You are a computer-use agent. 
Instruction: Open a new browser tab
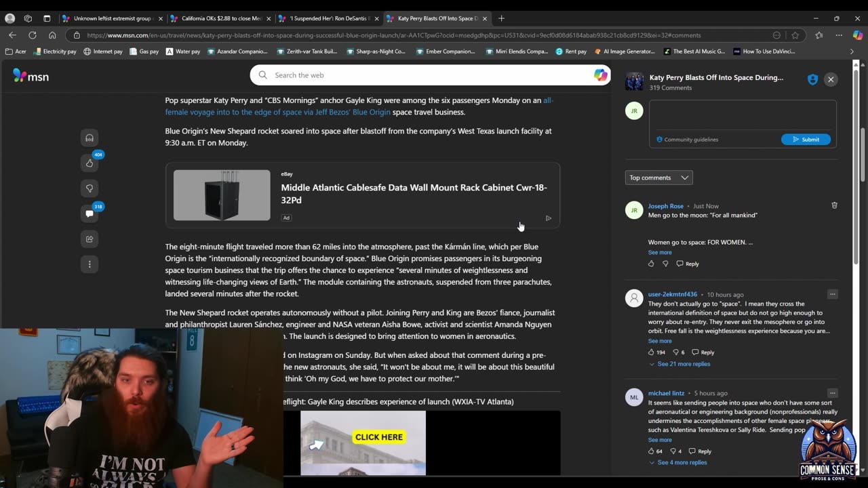tap(501, 18)
